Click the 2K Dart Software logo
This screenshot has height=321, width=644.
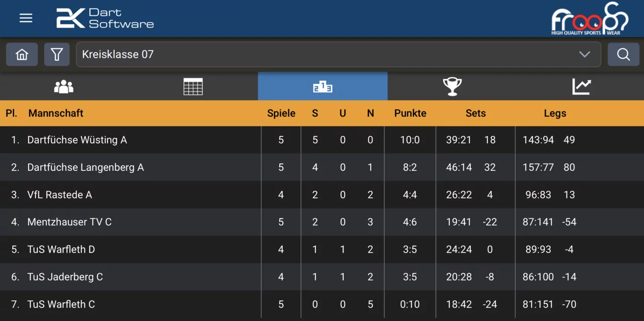(105, 18)
